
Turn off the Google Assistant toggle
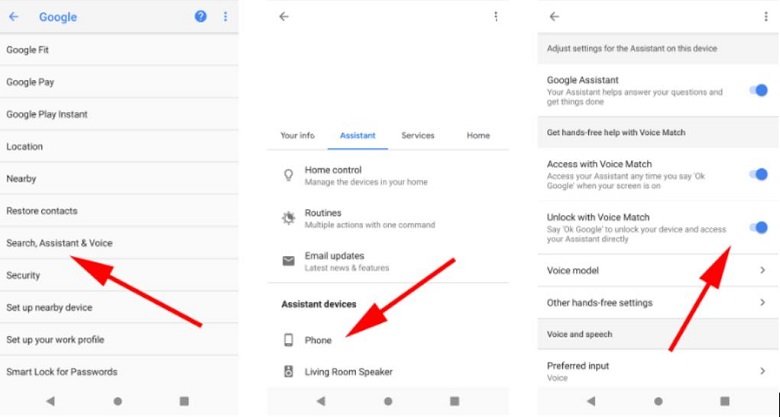coord(758,91)
